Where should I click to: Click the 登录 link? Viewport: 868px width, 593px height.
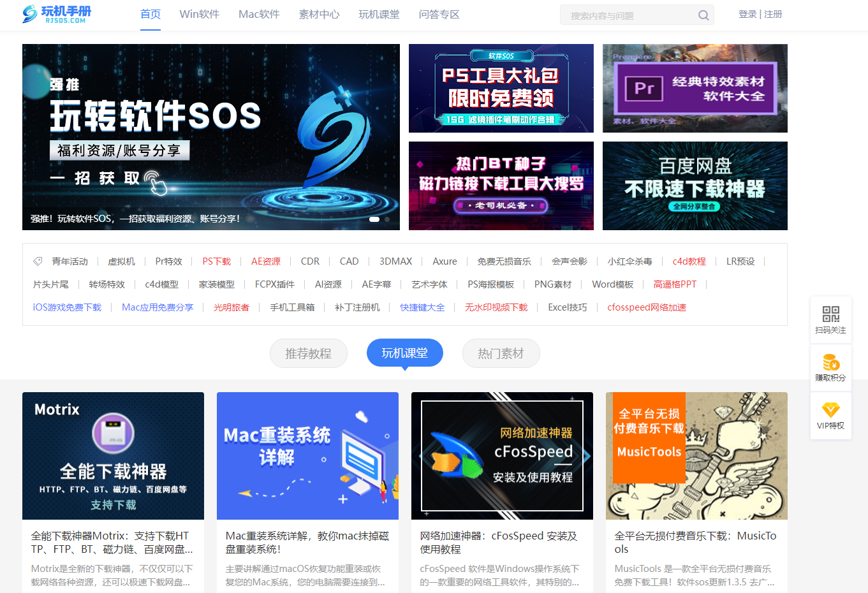[747, 14]
